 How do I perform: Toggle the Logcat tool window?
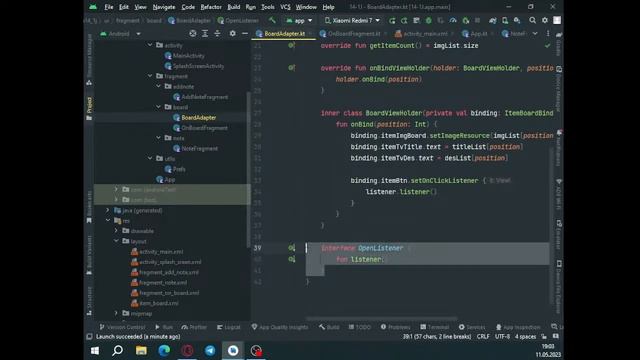(229, 327)
